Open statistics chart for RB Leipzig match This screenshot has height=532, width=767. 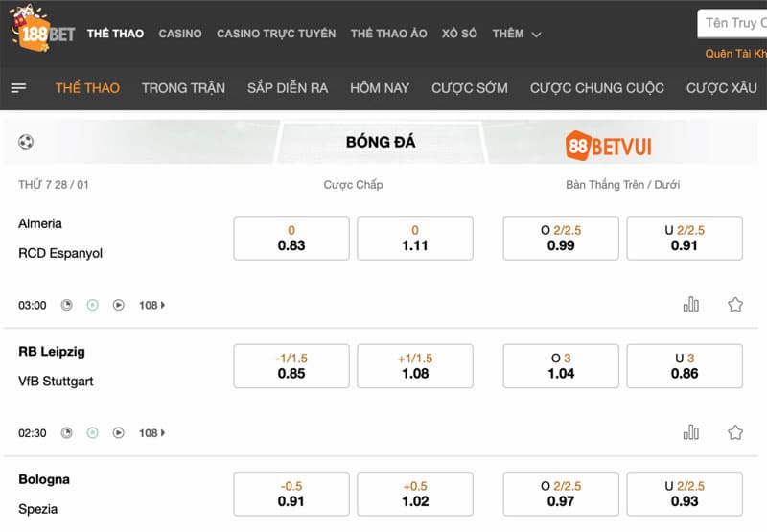[x=690, y=431]
